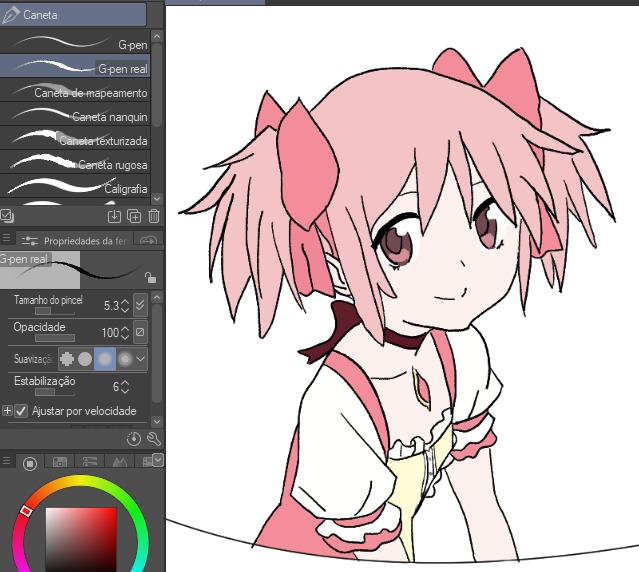639x572 pixels.
Task: Pick color in saturation square
Action: click(x=81, y=539)
